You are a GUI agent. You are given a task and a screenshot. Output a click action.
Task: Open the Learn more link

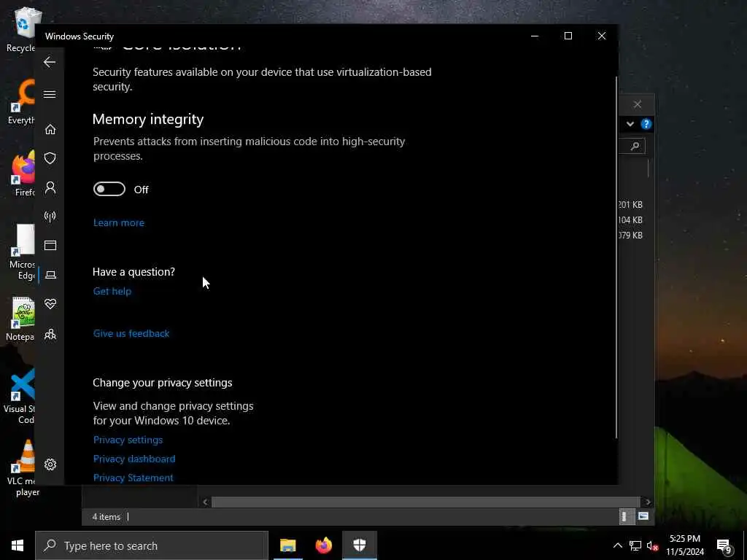point(119,222)
